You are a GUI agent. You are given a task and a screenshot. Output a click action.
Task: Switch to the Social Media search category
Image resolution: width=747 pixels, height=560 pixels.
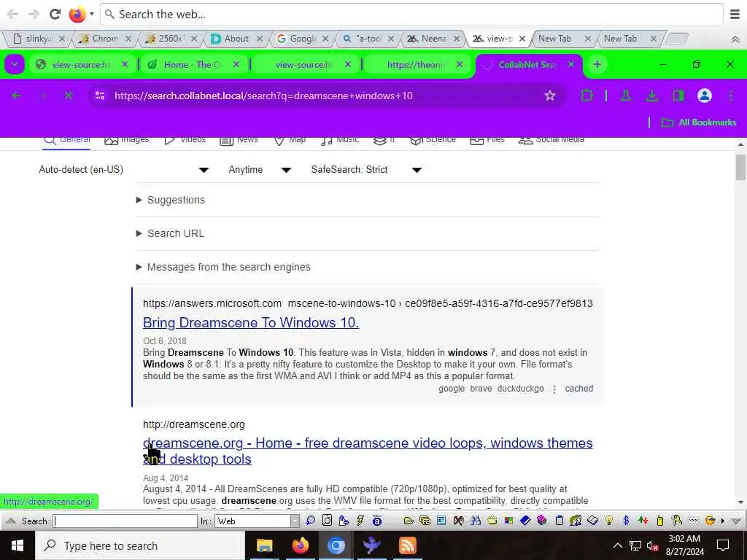click(551, 139)
